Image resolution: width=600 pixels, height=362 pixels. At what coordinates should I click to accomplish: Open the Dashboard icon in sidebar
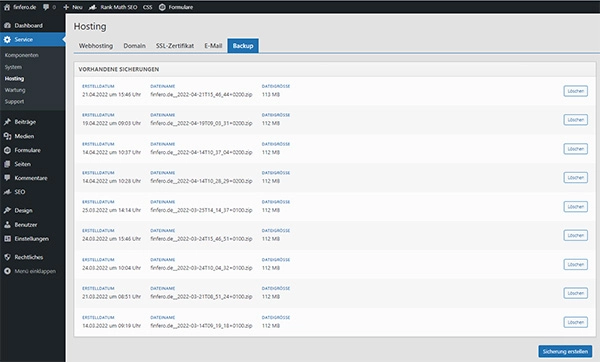(7, 25)
